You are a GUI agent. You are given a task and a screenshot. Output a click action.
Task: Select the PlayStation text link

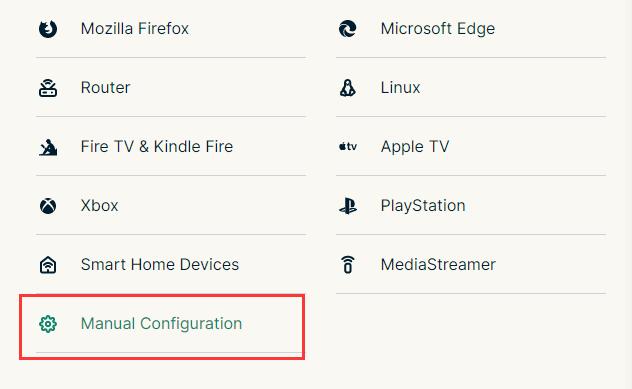tap(423, 206)
